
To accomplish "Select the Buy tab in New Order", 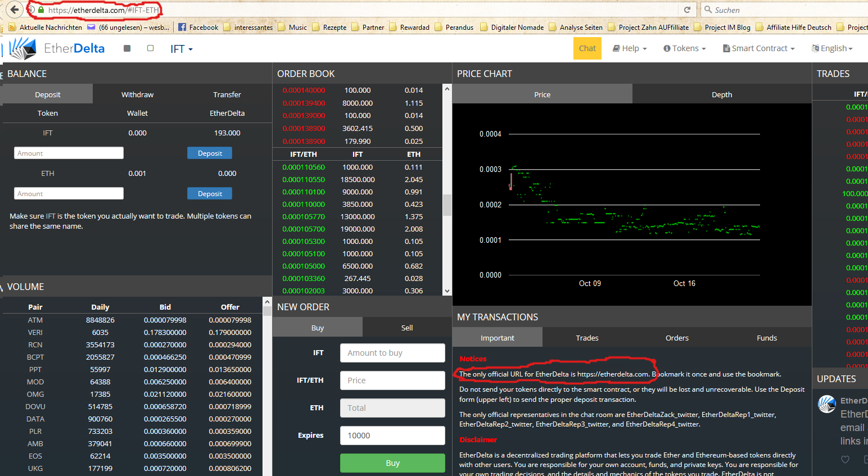I will pyautogui.click(x=318, y=328).
